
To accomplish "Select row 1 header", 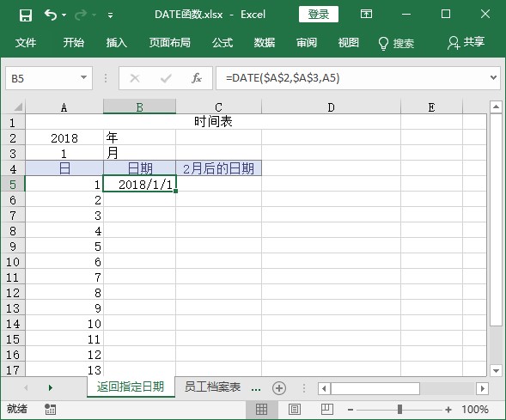I will [x=13, y=122].
